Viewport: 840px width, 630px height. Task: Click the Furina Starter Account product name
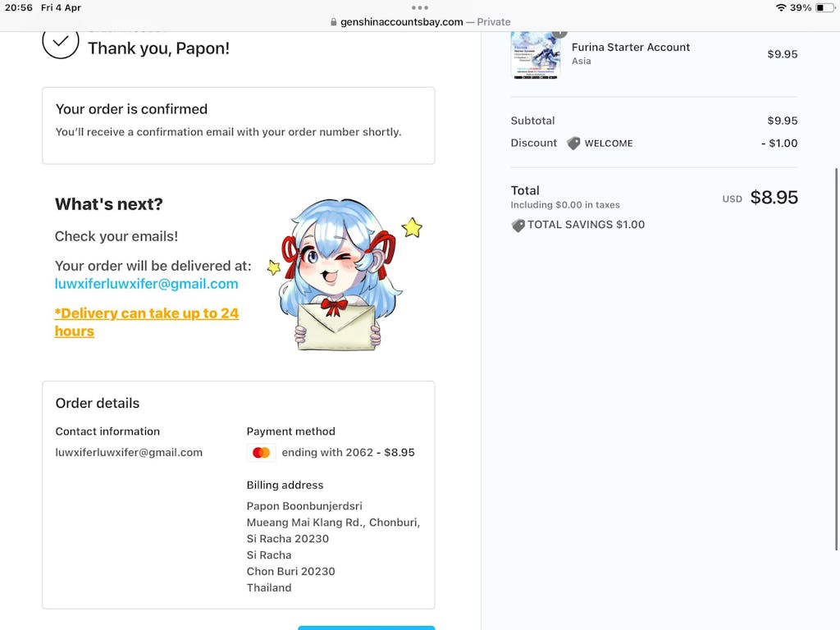630,47
